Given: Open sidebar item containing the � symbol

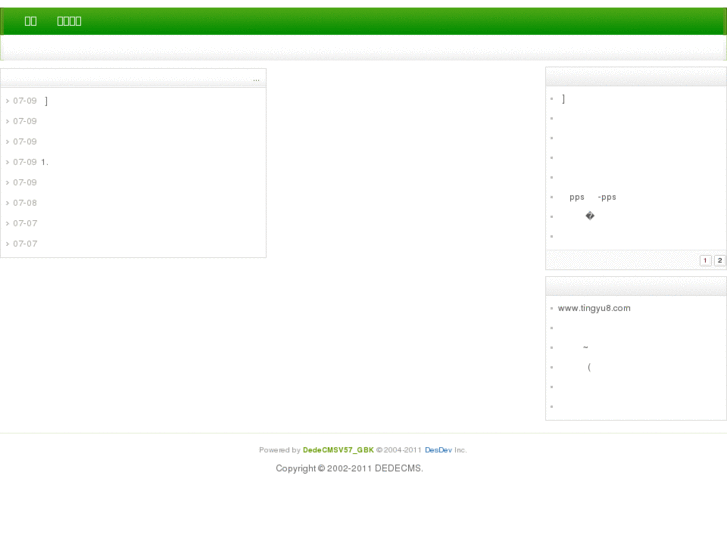Looking at the screenshot, I should click(x=590, y=216).
